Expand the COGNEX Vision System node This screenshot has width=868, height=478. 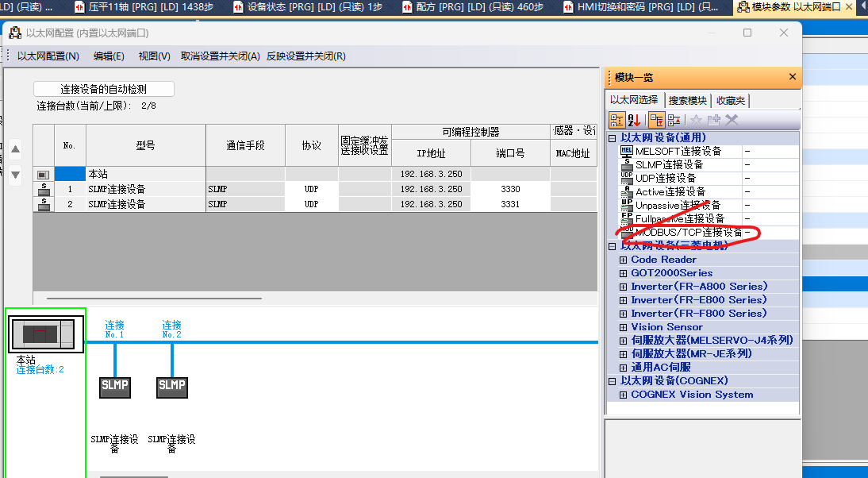[624, 395]
